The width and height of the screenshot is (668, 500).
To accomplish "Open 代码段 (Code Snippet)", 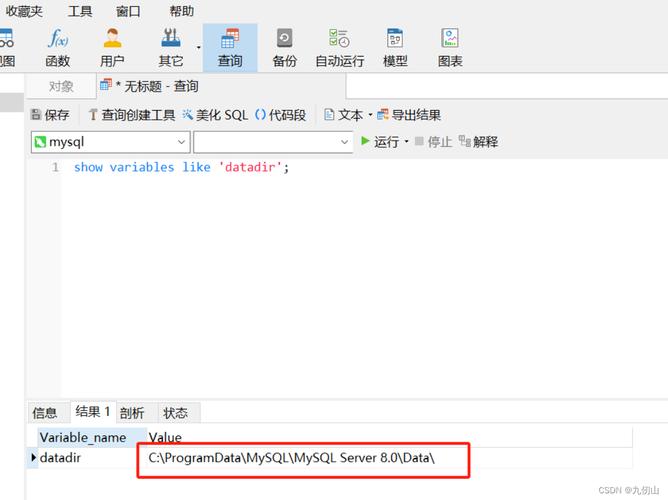I will click(281, 115).
